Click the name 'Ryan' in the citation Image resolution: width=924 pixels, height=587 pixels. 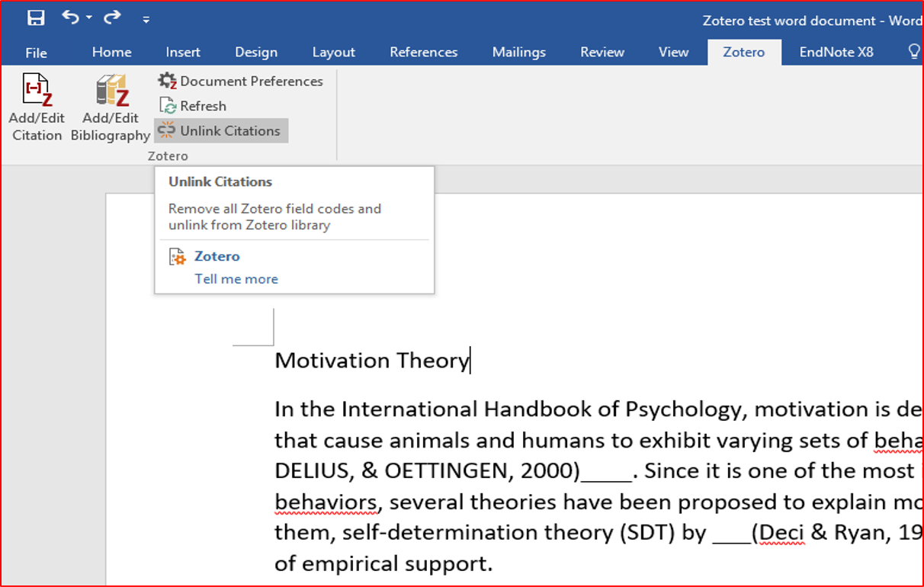pos(860,534)
